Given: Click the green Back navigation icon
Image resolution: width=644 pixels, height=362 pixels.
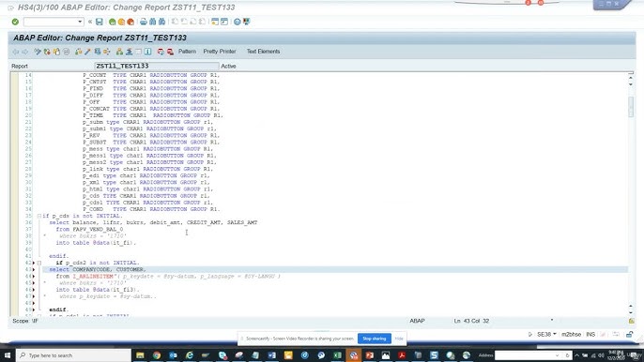Looking at the screenshot, I should (x=112, y=22).
